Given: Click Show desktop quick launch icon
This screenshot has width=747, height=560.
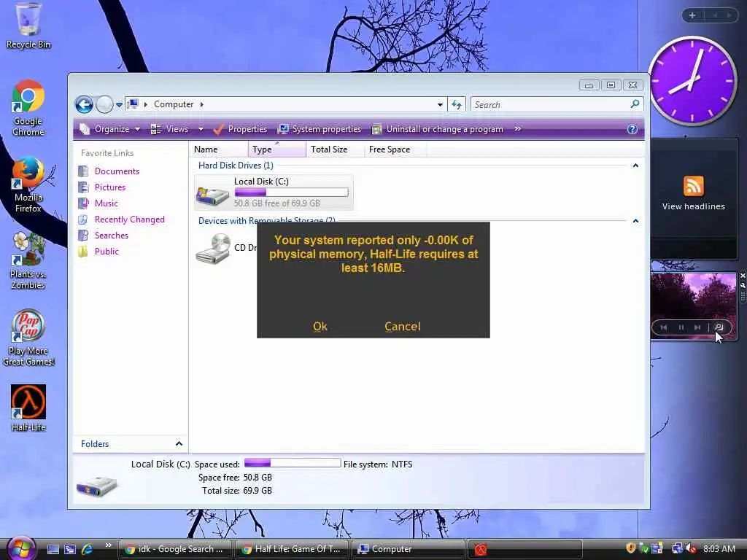Looking at the screenshot, I should click(53, 549).
